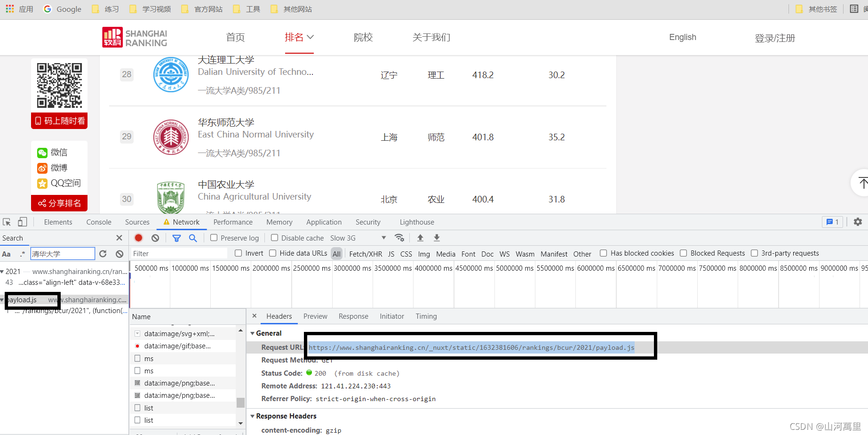Click 分享排名 share ranking button
Image resolution: width=868 pixels, height=435 pixels.
tap(59, 203)
